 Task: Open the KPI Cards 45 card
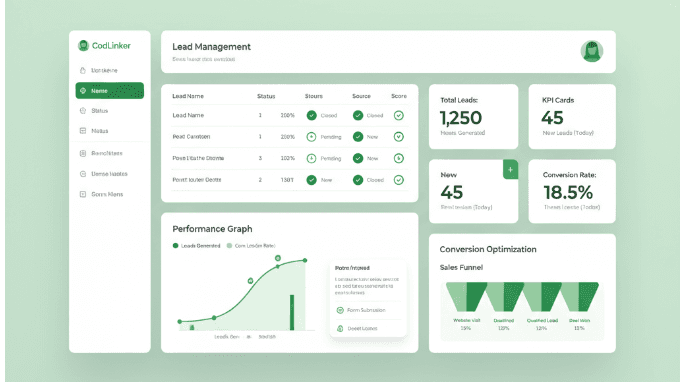[572, 117]
